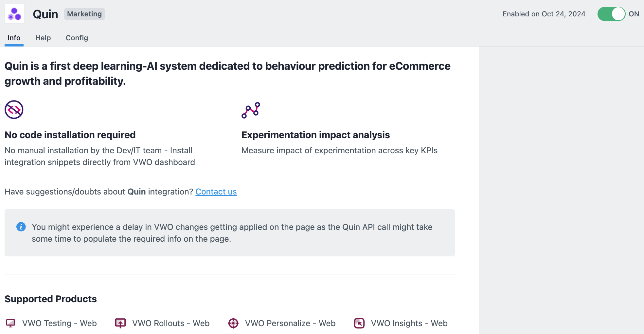The height and width of the screenshot is (334, 644).
Task: Switch to the Help tab
Action: tap(43, 38)
